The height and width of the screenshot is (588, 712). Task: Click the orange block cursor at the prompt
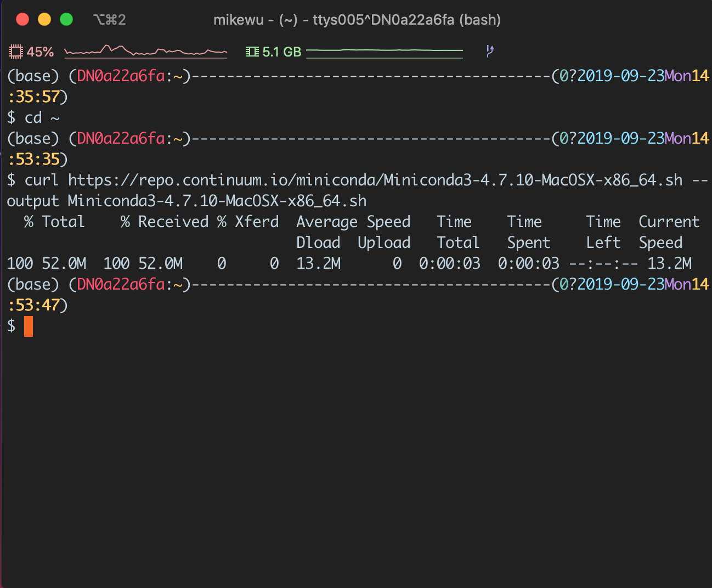point(27,326)
